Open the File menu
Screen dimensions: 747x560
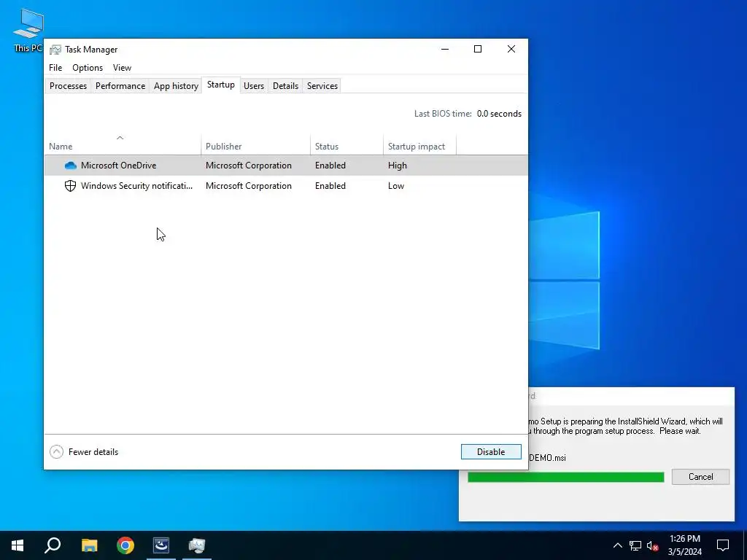point(55,68)
